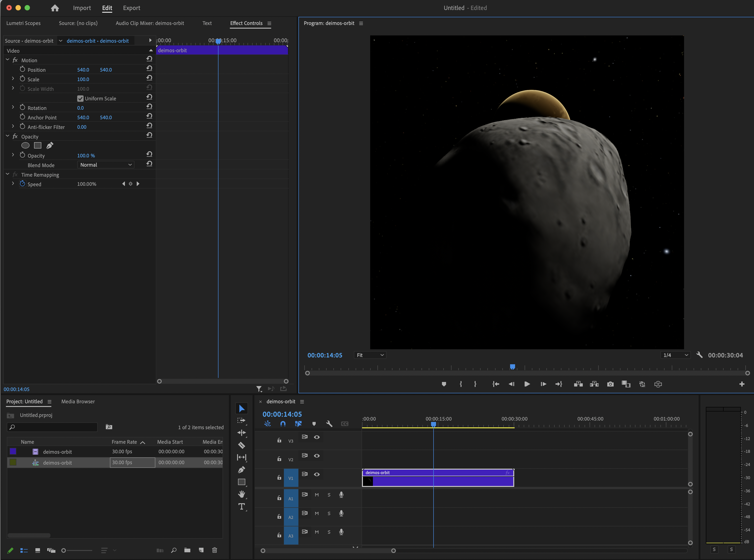The image size is (754, 560).
Task: Select the Razor tool
Action: point(241,445)
